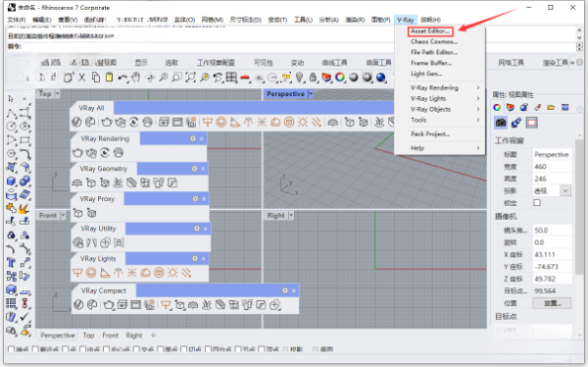Click the four-viewport layout icon
588x367 pixels.
(231, 78)
